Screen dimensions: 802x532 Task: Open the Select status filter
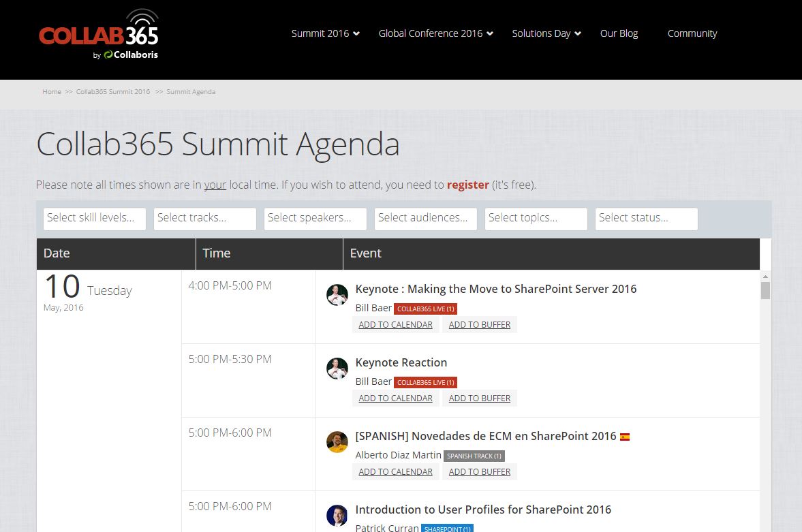click(647, 219)
